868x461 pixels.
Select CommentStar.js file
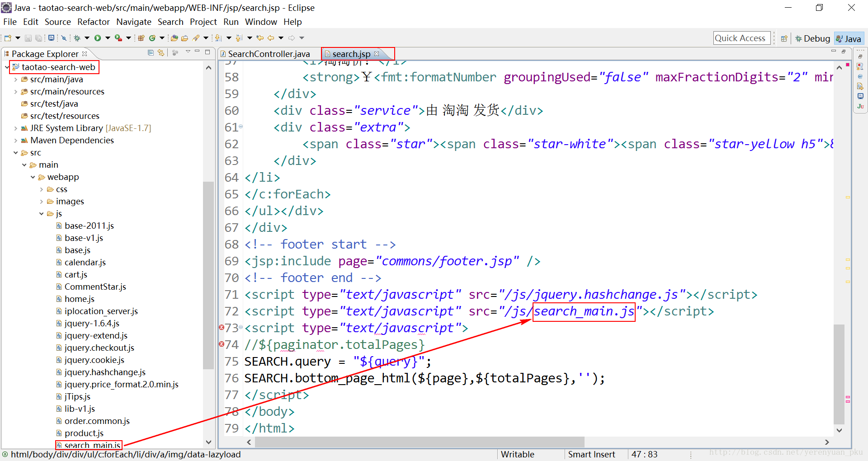click(95, 287)
